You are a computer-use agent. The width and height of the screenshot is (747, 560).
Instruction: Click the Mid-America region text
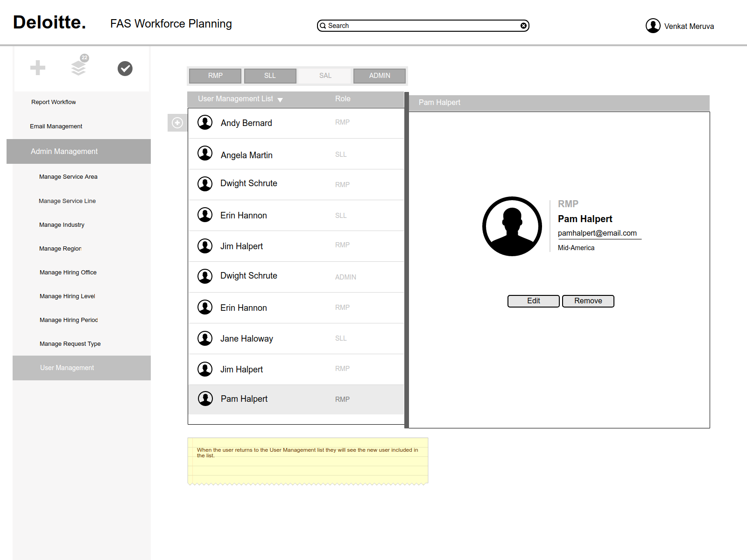576,248
